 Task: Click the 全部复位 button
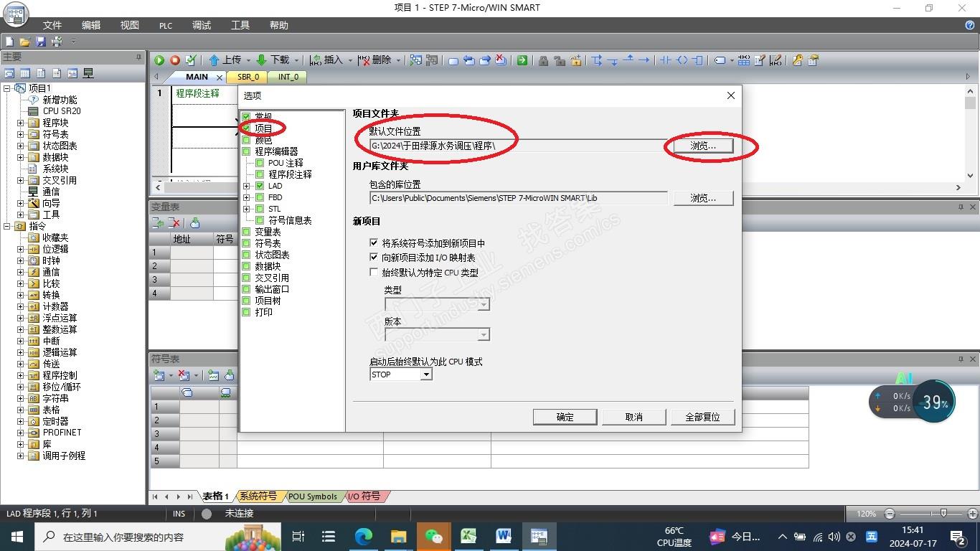702,417
